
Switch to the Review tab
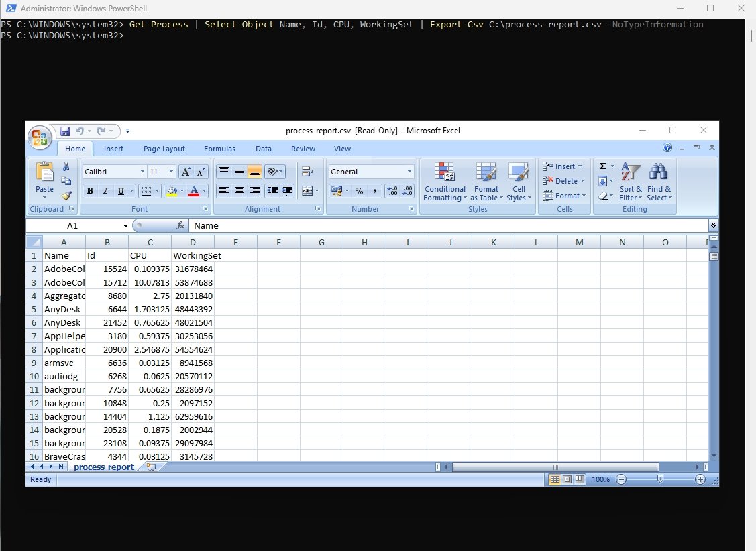click(303, 149)
